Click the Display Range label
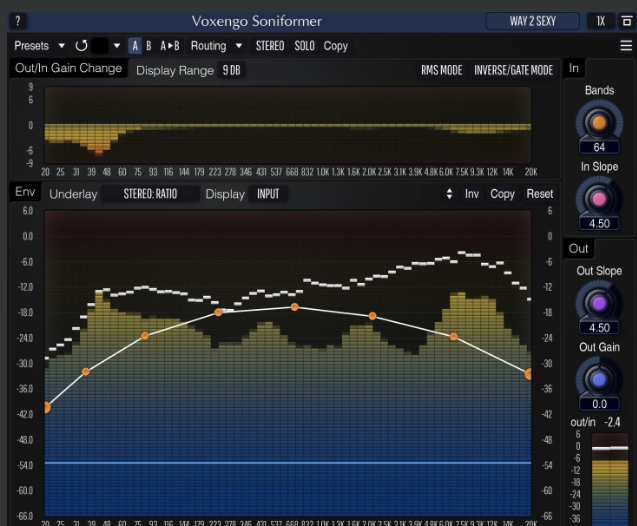Image resolution: width=637 pixels, height=526 pixels. click(x=175, y=70)
